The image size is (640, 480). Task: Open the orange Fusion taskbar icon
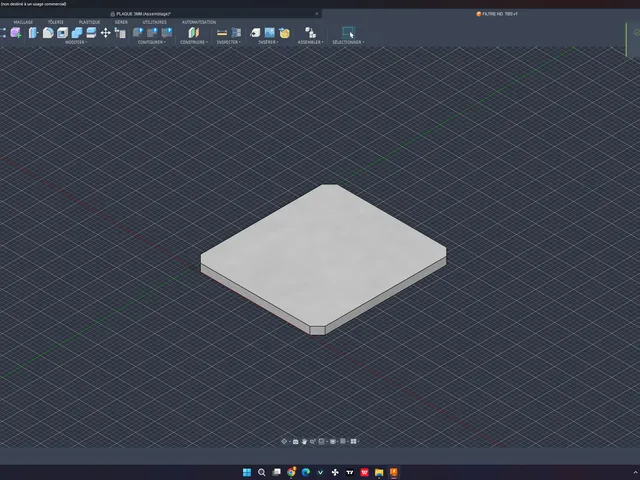(393, 472)
